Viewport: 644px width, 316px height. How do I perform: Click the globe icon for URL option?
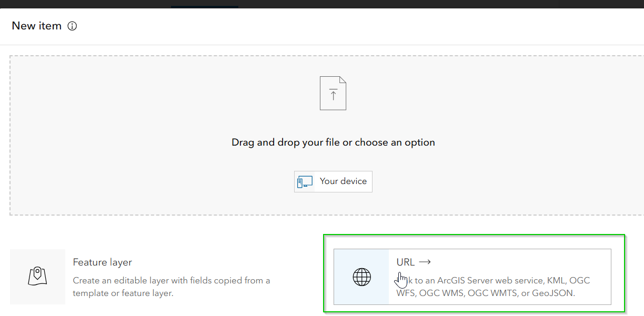coord(361,277)
